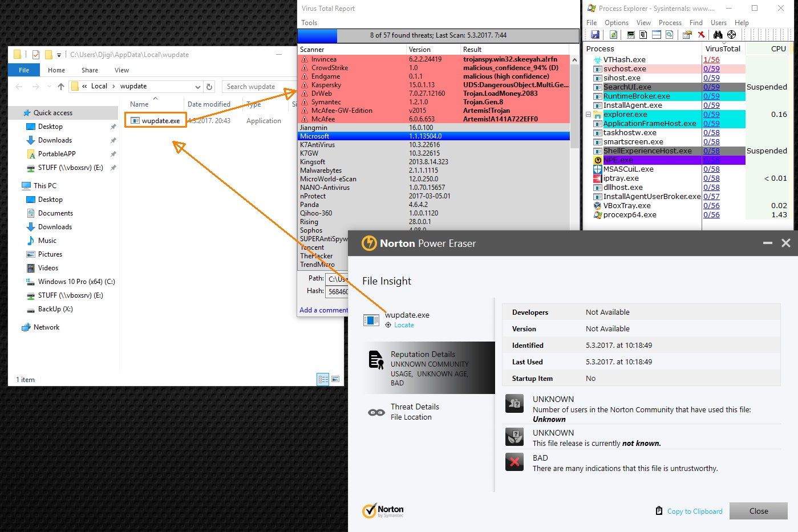Click the Norton Power Eraser lightning logo icon
This screenshot has height=532, width=798.
[370, 243]
